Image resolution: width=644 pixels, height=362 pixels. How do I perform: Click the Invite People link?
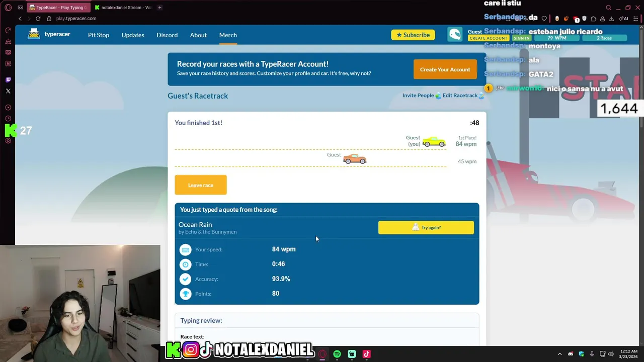point(418,96)
